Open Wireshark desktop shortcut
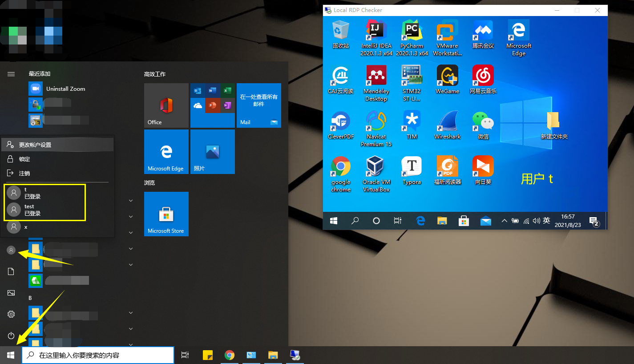This screenshot has height=364, width=634. 447,125
